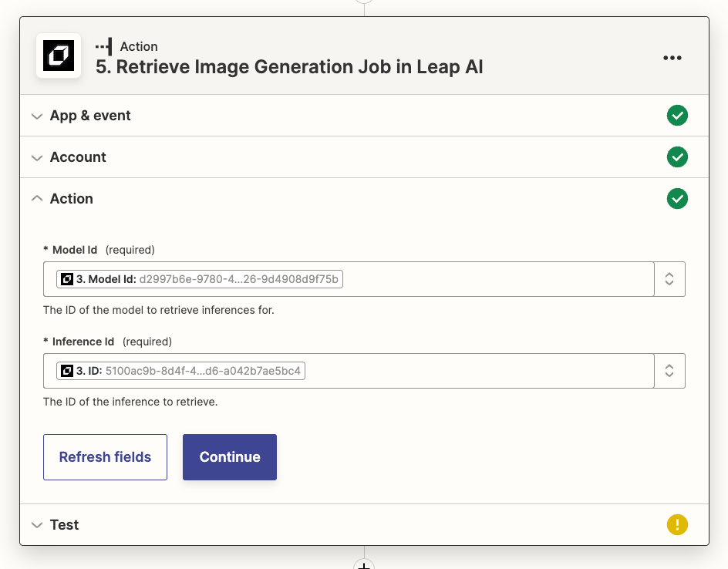Click the Action section green checkmark
728x569 pixels.
pyautogui.click(x=677, y=199)
